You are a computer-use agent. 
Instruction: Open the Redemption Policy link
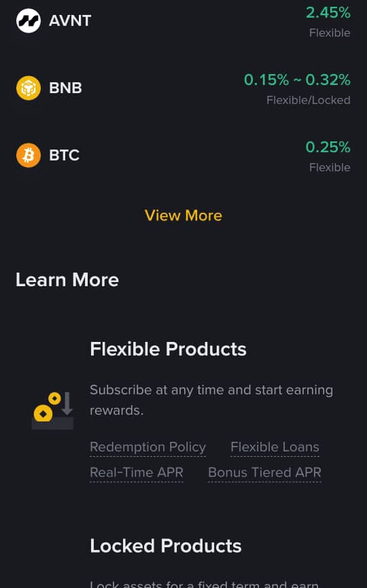pos(147,447)
